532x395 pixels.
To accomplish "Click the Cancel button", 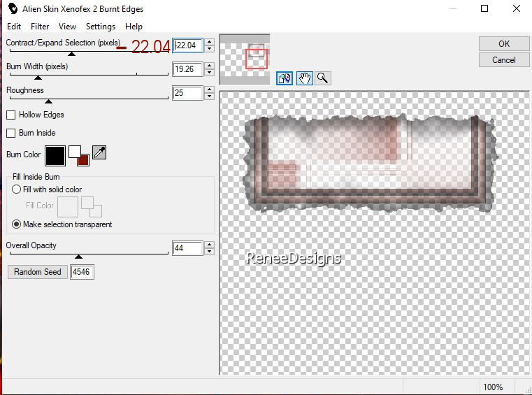I will click(504, 60).
